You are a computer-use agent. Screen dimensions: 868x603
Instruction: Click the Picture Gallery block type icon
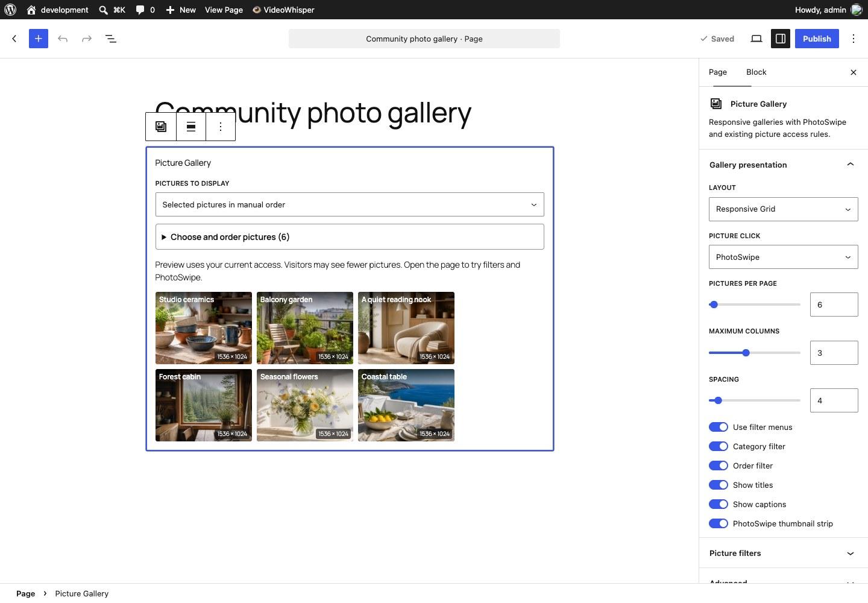[x=161, y=127]
